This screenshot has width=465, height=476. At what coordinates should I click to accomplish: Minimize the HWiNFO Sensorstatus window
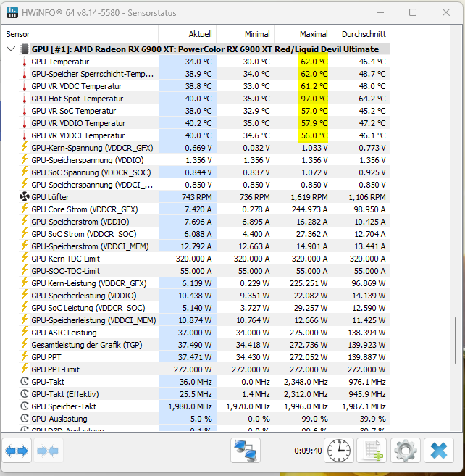pyautogui.click(x=380, y=12)
